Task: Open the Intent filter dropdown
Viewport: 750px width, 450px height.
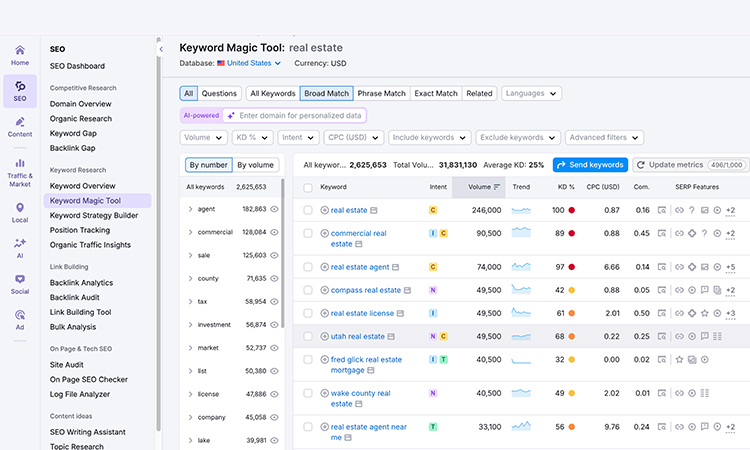Action: [298, 138]
